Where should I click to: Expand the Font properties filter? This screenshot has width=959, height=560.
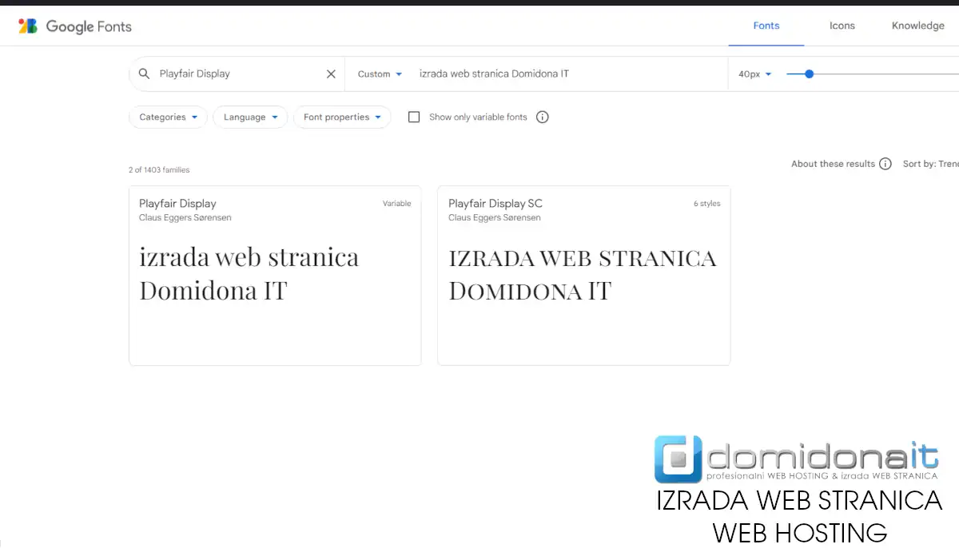pyautogui.click(x=342, y=117)
